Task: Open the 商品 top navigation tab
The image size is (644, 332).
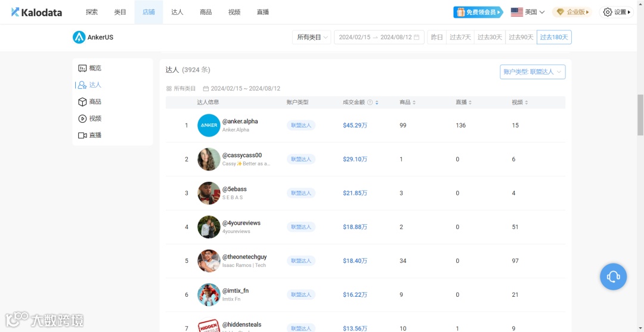Action: pos(205,13)
